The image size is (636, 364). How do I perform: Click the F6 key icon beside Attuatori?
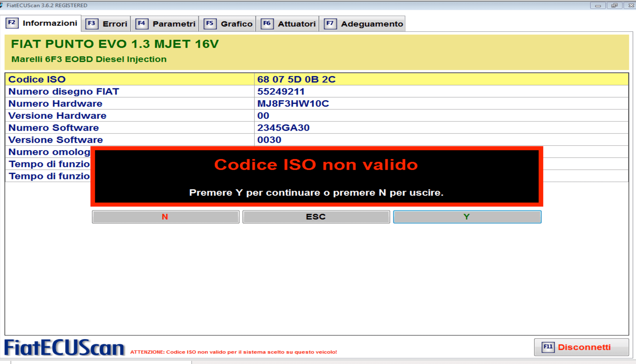(267, 24)
